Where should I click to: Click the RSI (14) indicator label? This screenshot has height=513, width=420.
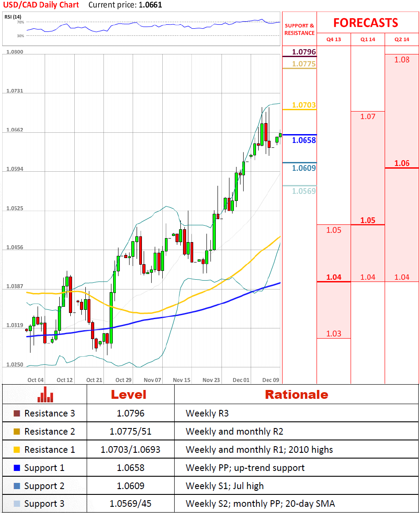click(x=13, y=17)
